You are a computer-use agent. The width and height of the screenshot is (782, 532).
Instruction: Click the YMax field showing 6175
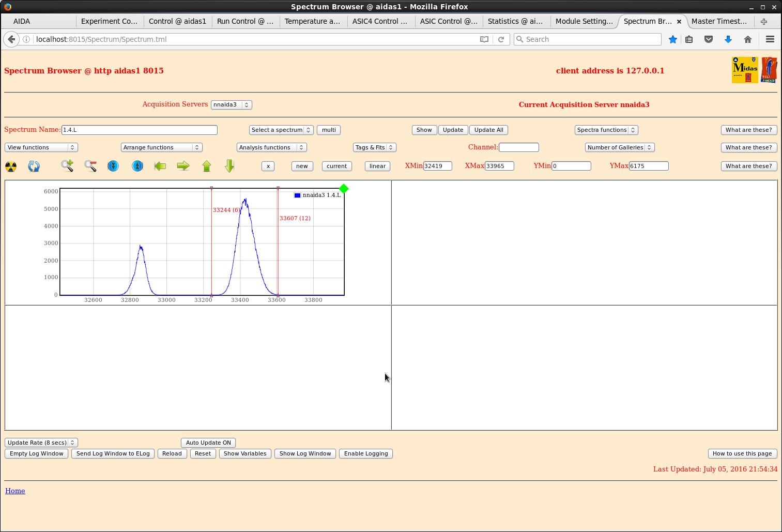pyautogui.click(x=649, y=166)
